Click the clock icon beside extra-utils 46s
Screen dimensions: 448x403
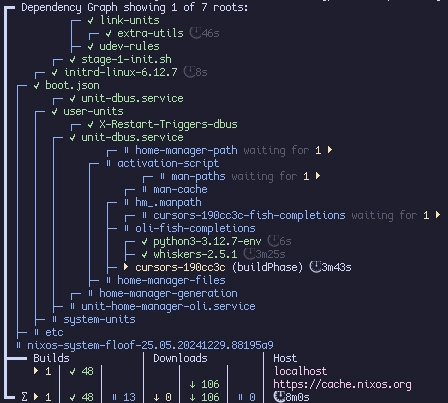pyautogui.click(x=195, y=33)
